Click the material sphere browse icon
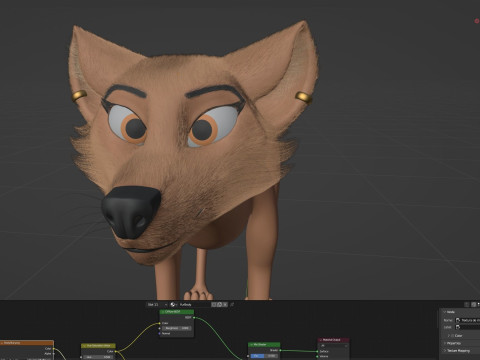480x360 pixels. (173, 304)
